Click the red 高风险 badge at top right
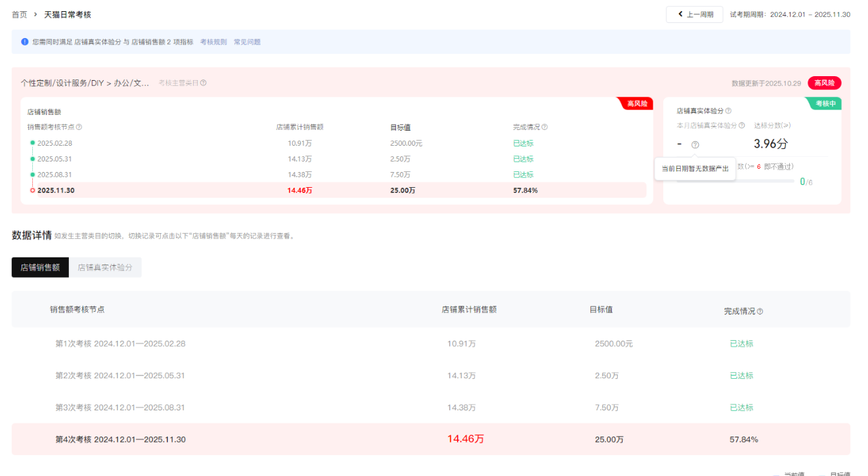Image resolution: width=868 pixels, height=476 pixels. click(824, 83)
